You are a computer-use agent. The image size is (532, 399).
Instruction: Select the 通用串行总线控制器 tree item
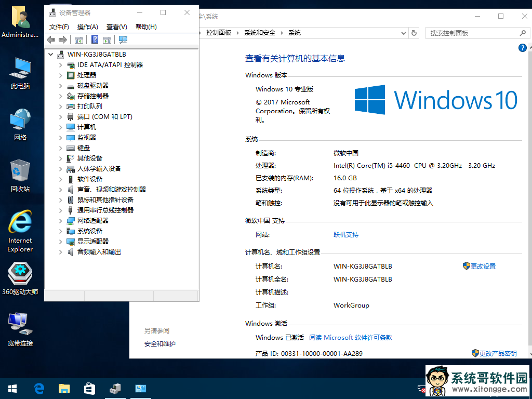pos(105,210)
